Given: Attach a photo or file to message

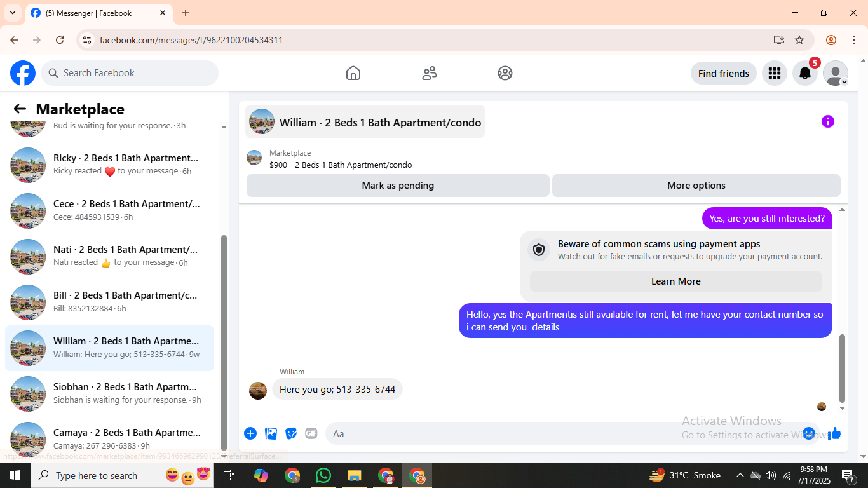Looking at the screenshot, I should [x=271, y=433].
